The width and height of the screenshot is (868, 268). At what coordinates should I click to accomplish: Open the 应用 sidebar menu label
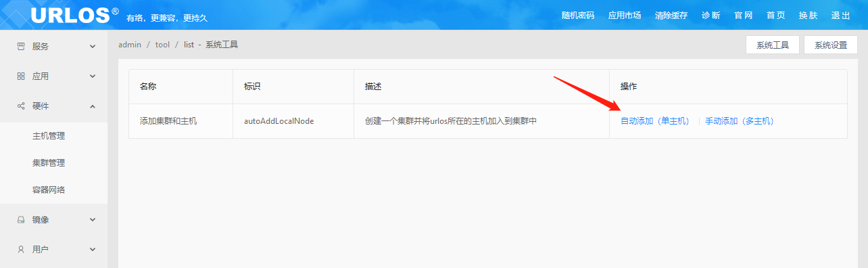(41, 76)
